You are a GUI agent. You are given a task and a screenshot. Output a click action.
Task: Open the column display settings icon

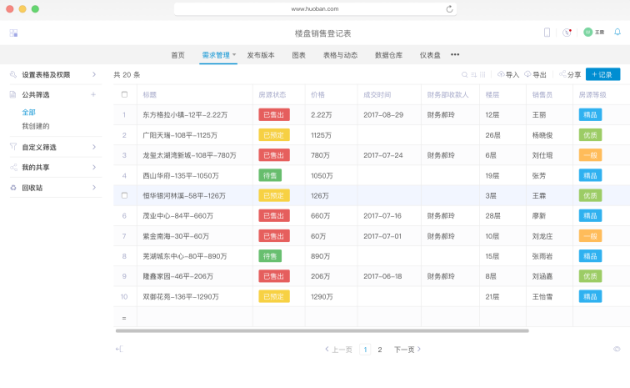pos(483,75)
